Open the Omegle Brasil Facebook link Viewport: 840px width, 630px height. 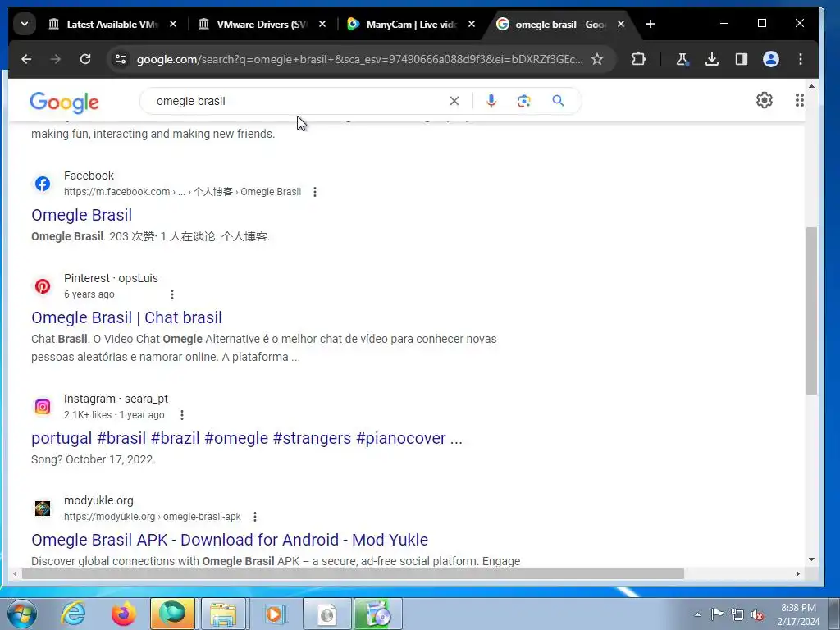(x=81, y=215)
